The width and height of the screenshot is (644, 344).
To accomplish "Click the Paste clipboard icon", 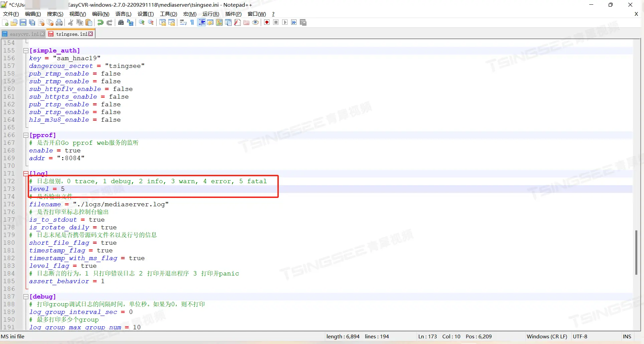I will [x=89, y=22].
